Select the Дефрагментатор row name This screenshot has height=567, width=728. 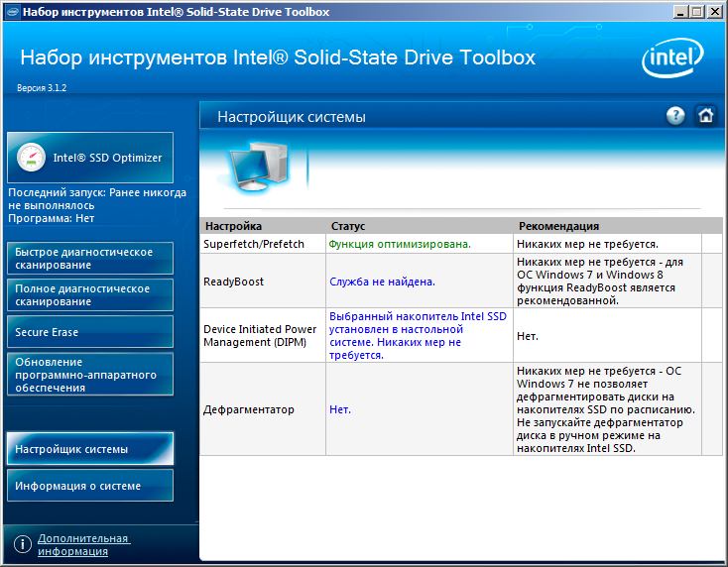(248, 409)
